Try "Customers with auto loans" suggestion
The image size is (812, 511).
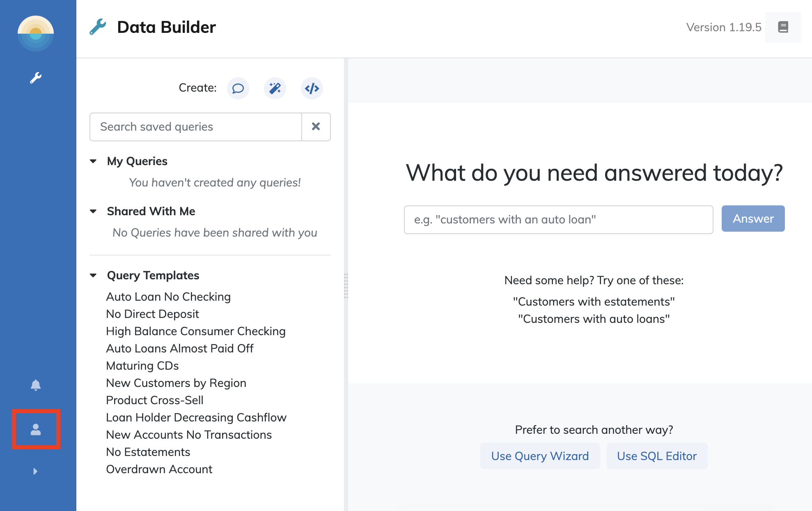[x=594, y=319]
